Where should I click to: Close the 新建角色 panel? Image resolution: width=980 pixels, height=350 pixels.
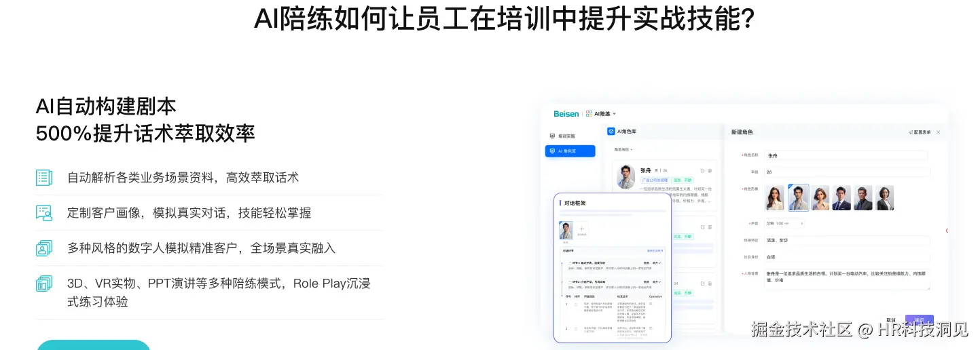[x=939, y=132]
